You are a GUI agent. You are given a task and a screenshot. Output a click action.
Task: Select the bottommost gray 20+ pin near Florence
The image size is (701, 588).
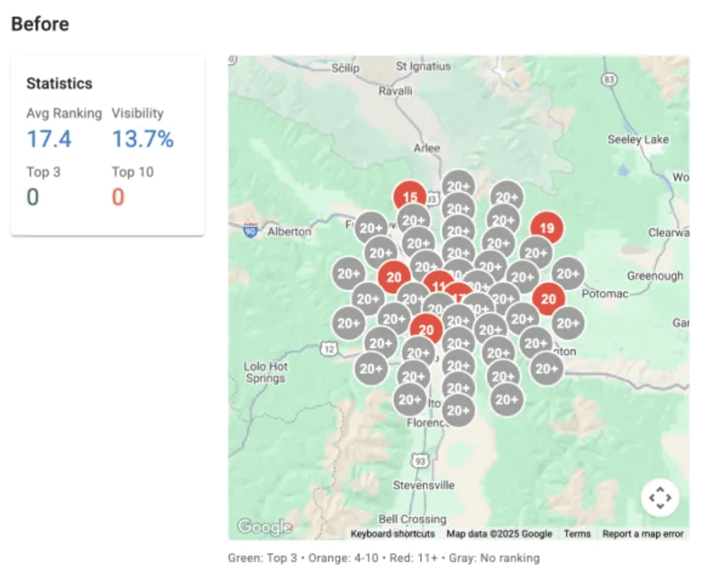coord(458,410)
